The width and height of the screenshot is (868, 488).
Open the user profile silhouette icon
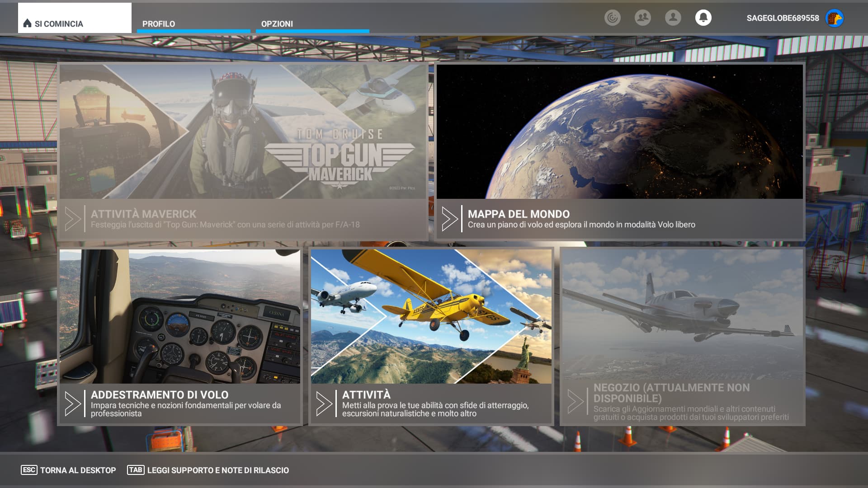(673, 18)
